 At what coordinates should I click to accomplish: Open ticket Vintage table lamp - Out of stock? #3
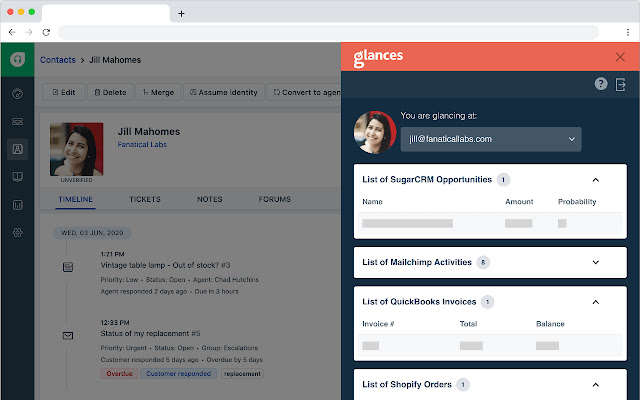pos(165,265)
